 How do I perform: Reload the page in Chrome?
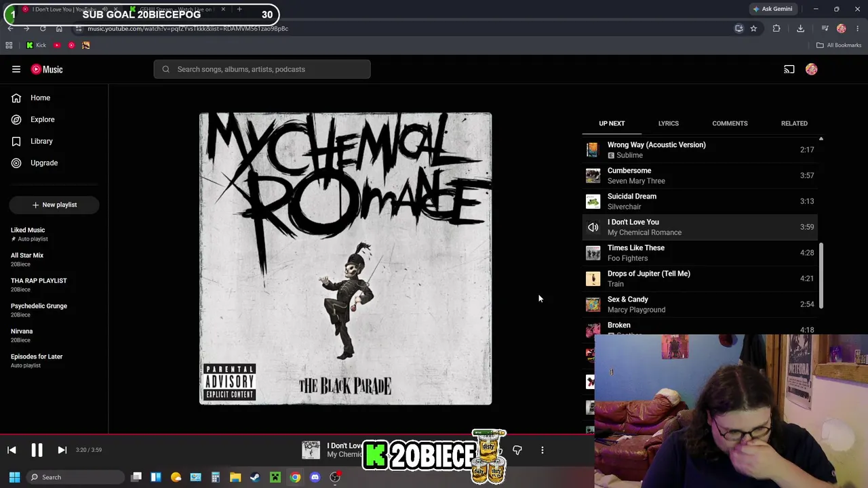click(x=43, y=28)
